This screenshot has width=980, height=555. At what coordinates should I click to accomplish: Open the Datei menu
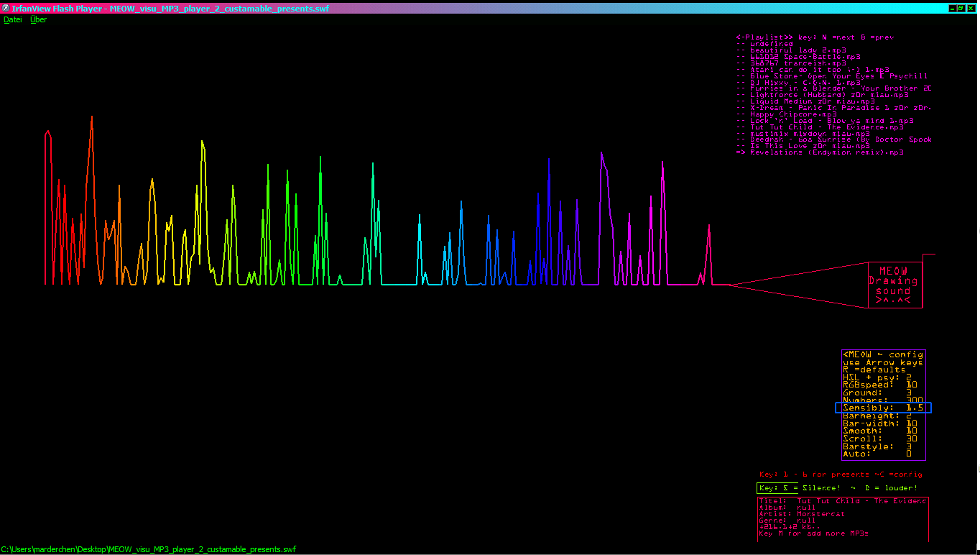(x=13, y=20)
